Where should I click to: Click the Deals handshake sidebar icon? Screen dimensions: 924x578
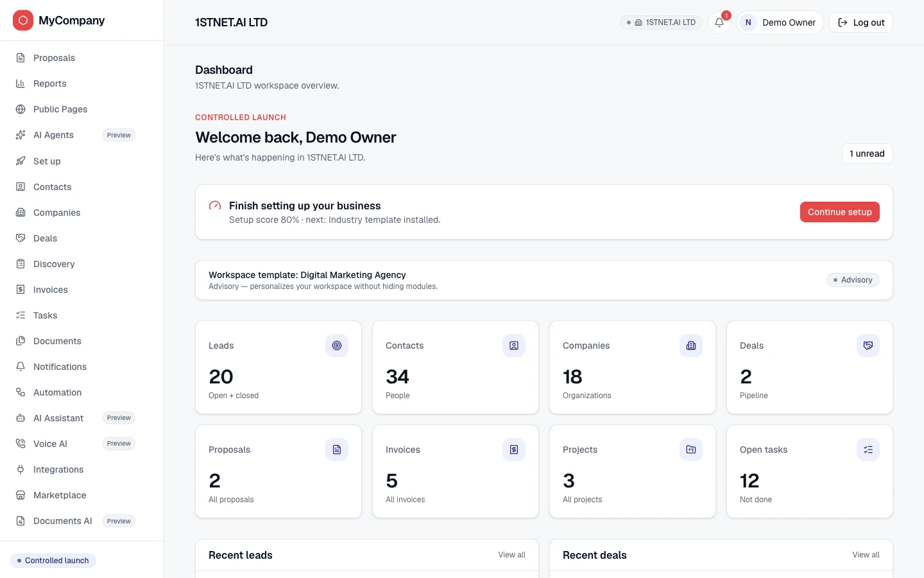click(x=21, y=238)
